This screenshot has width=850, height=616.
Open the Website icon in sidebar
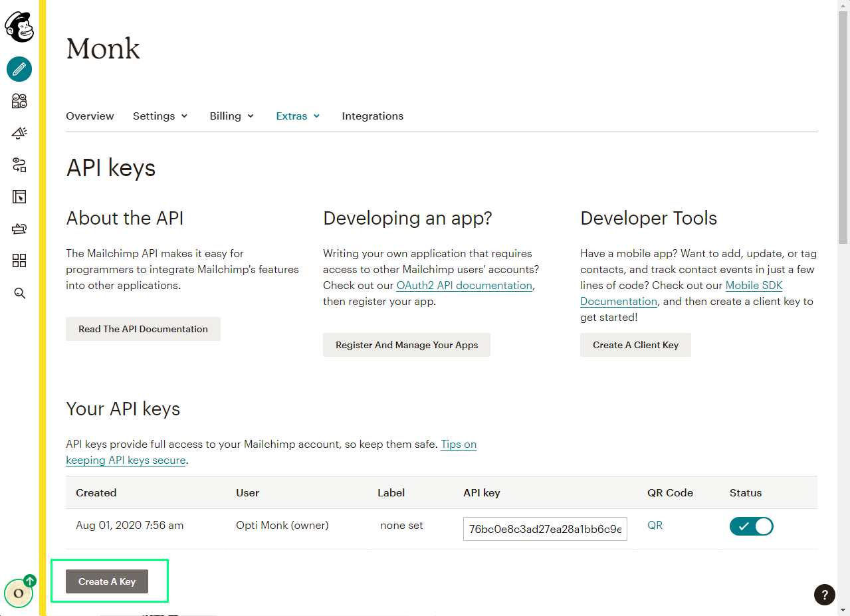(19, 197)
